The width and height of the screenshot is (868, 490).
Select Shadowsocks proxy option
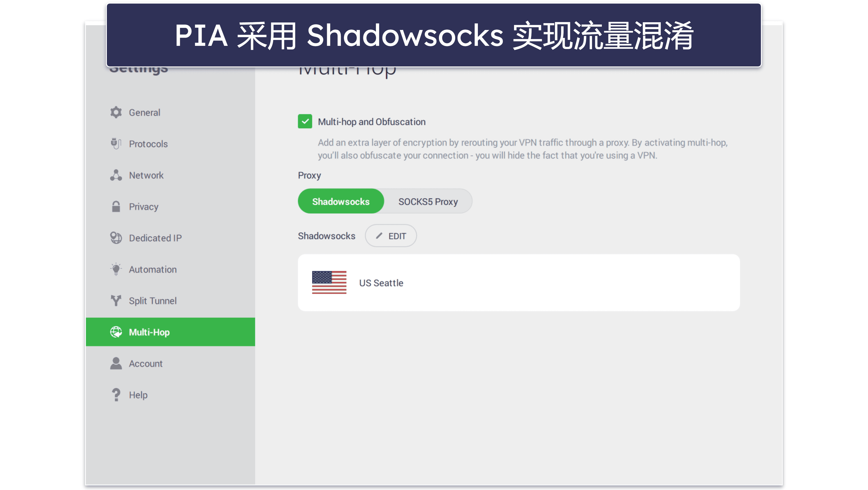point(340,201)
